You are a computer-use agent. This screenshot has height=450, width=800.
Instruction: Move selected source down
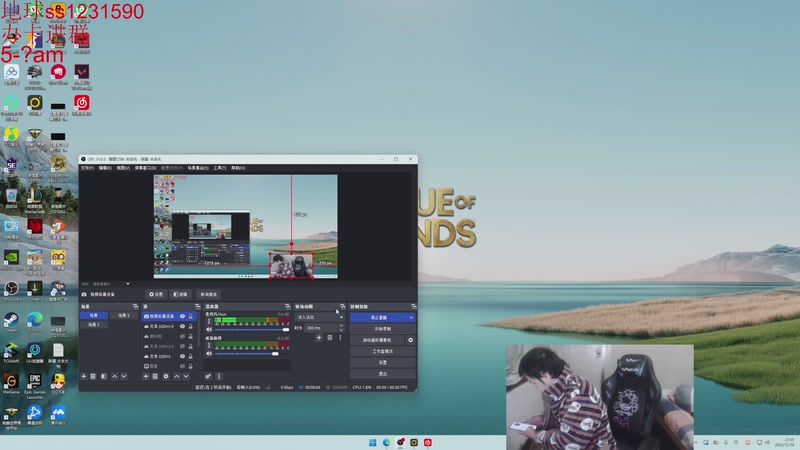(186, 377)
